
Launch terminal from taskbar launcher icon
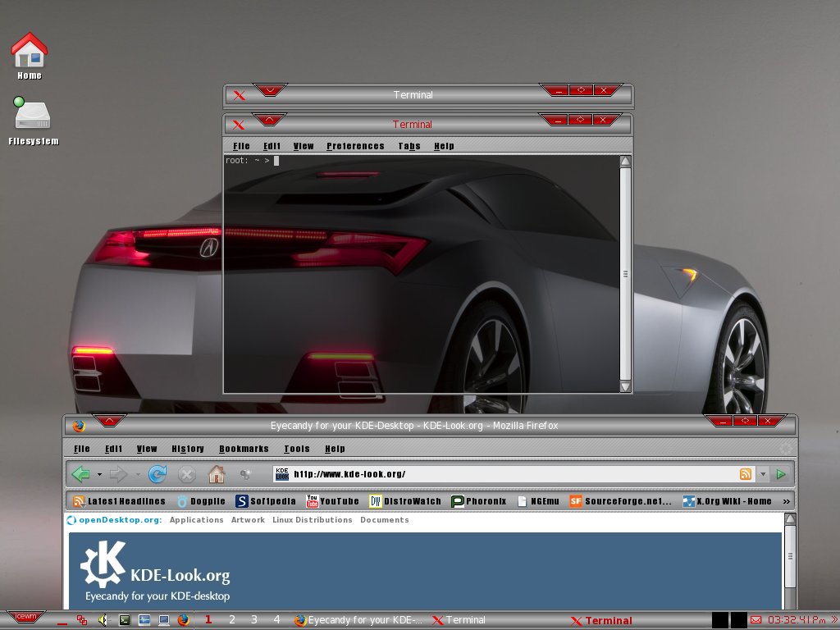[x=124, y=620]
